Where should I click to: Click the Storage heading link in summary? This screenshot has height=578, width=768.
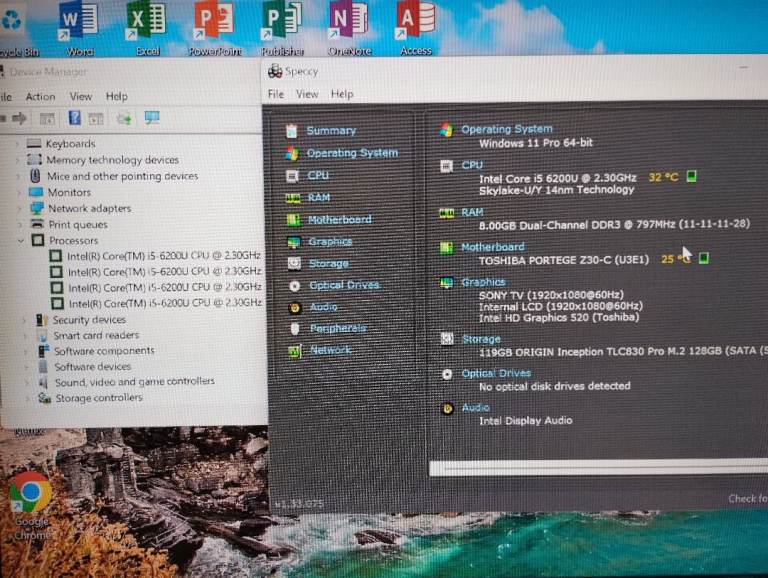point(481,339)
